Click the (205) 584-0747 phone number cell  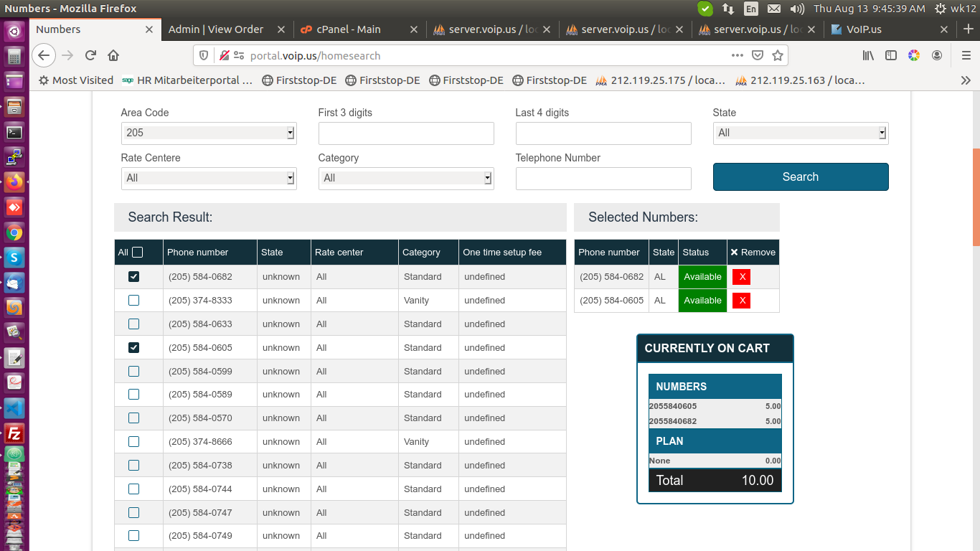[210, 512]
